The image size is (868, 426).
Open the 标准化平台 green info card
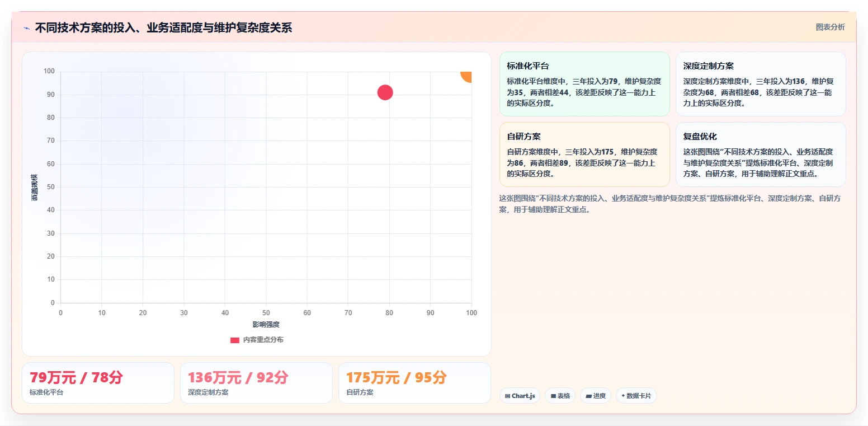click(x=584, y=84)
